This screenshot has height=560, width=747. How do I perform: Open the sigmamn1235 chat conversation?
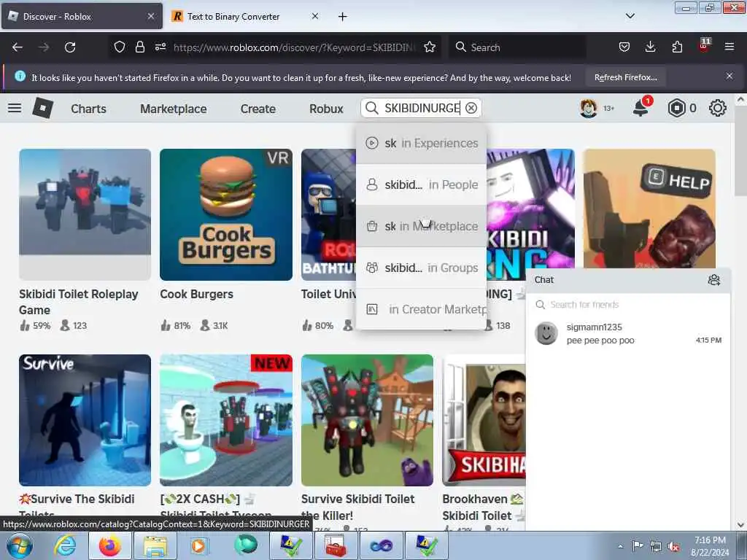tap(628, 334)
